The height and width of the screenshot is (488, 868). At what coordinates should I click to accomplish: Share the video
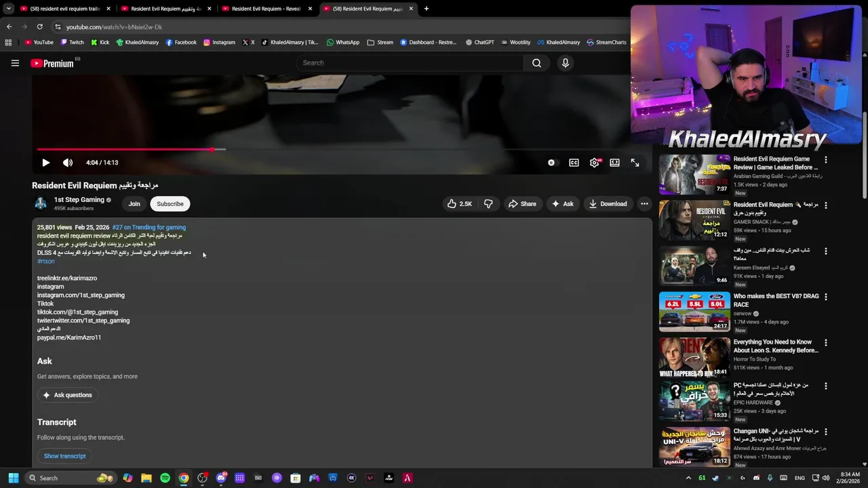522,204
